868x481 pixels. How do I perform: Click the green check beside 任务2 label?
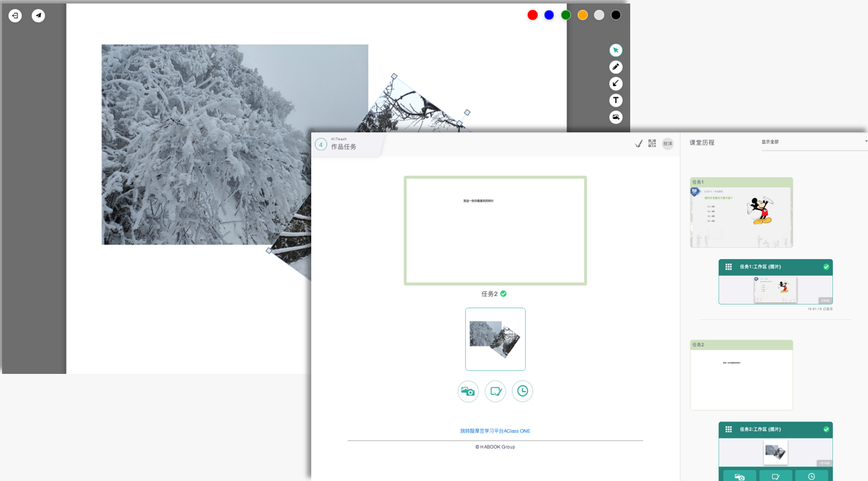(504, 294)
